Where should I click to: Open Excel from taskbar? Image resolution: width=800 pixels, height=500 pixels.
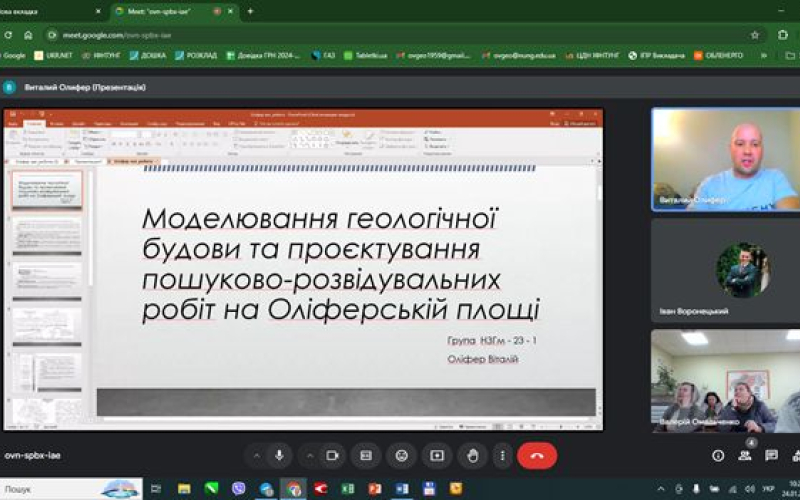click(x=347, y=489)
